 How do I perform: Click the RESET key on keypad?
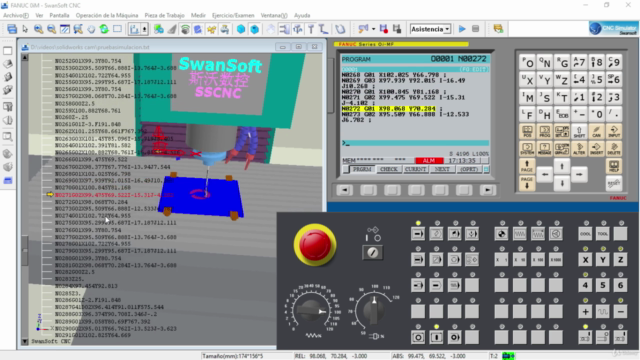point(614,183)
